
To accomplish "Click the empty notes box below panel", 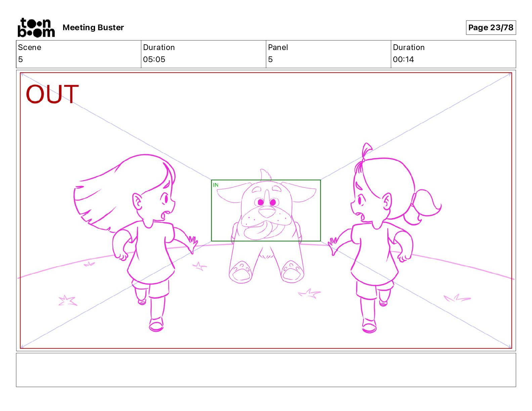I will click(266, 370).
